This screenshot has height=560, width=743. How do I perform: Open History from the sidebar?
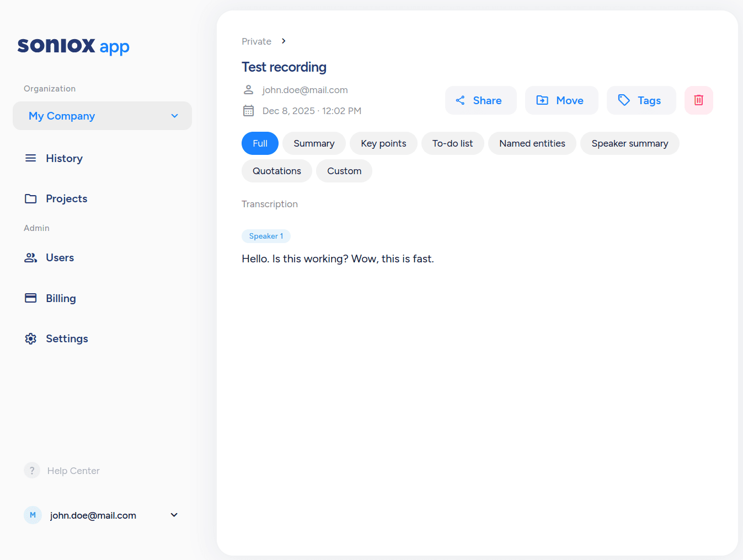[x=64, y=158]
